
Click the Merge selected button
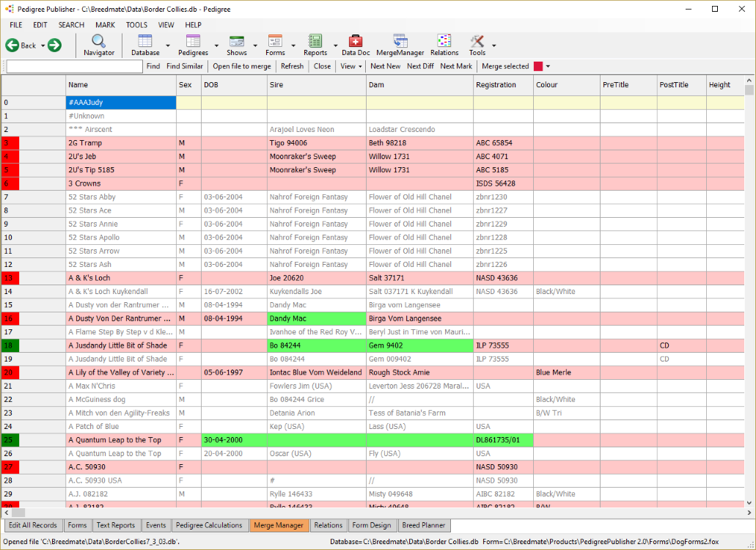coord(505,66)
